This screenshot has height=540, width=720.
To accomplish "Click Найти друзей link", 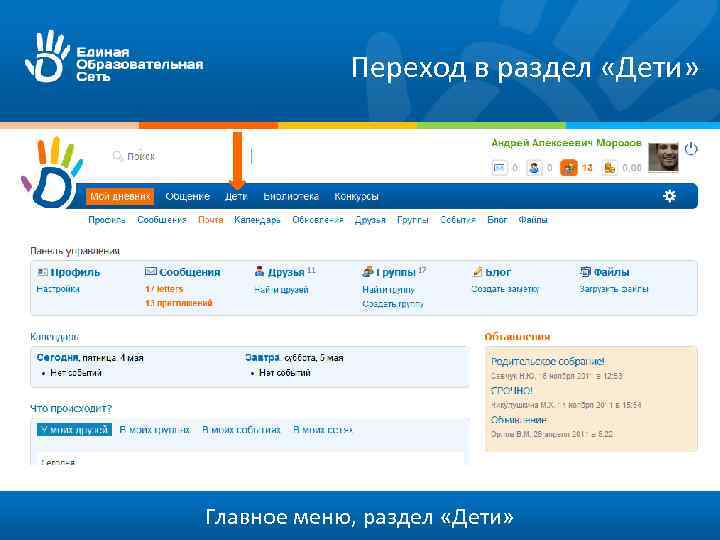I will [281, 290].
